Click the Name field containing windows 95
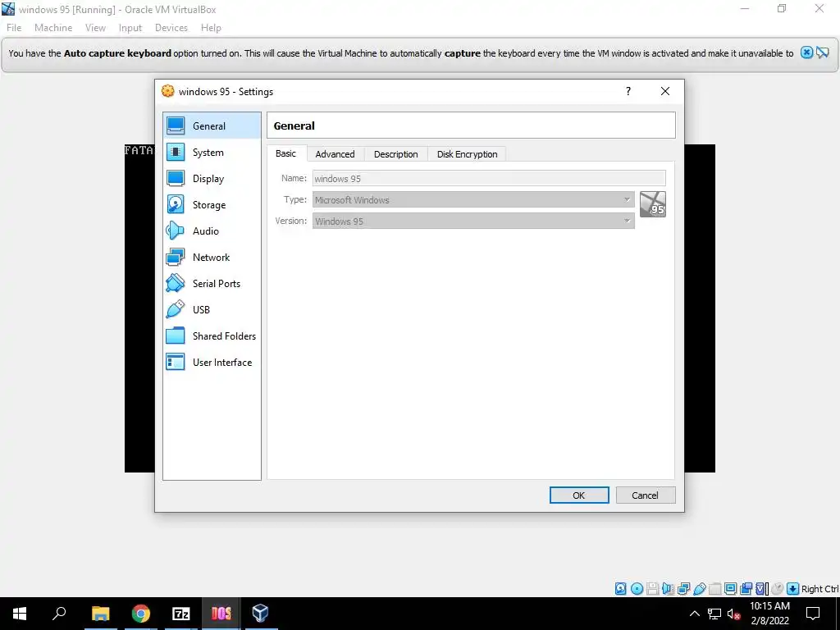Image resolution: width=840 pixels, height=630 pixels. click(489, 178)
